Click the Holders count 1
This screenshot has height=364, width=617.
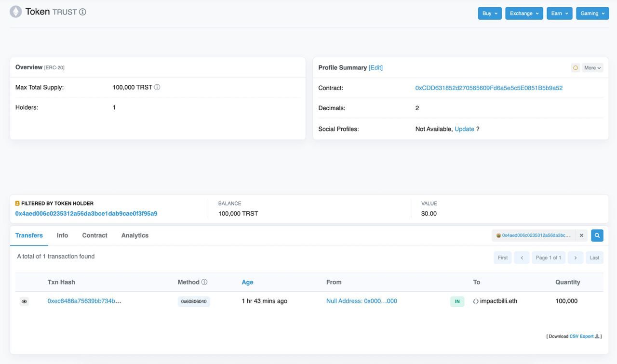pyautogui.click(x=114, y=107)
